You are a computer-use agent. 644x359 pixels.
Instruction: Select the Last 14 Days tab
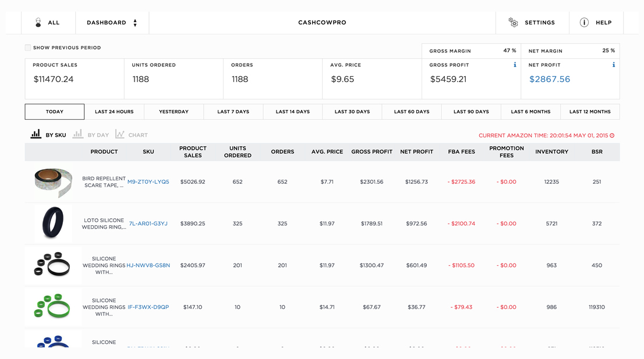293,112
